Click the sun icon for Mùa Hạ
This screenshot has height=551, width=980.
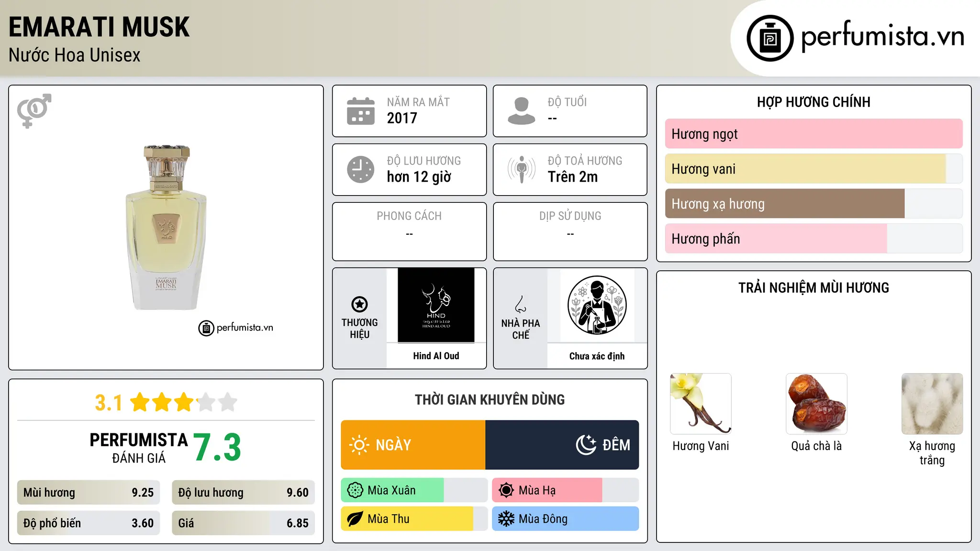506,490
